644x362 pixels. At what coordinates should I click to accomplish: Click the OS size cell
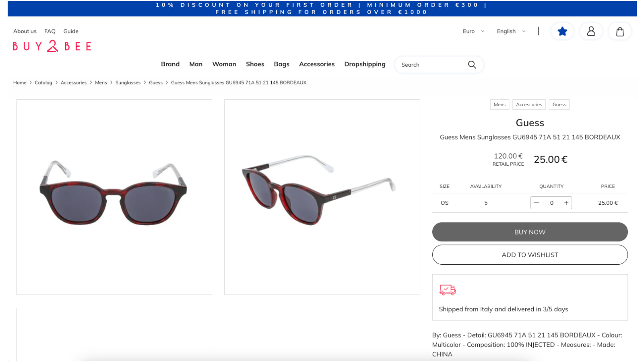coord(444,203)
